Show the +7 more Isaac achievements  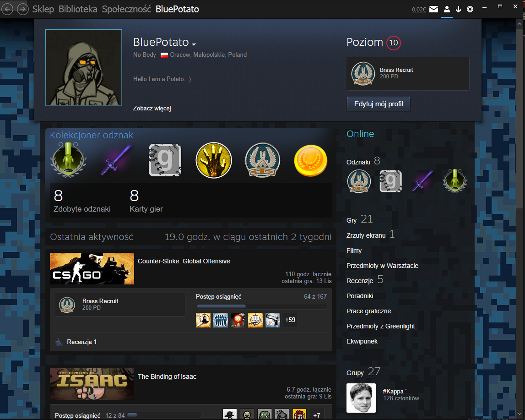[316, 415]
